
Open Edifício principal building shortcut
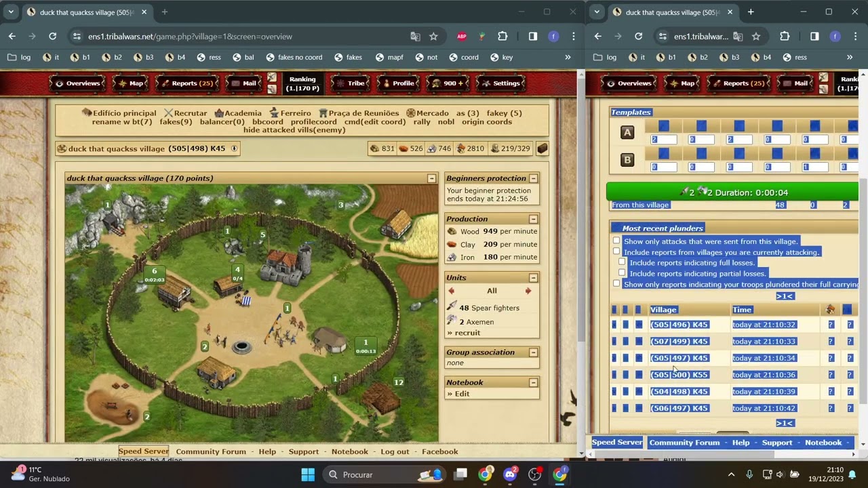point(119,113)
